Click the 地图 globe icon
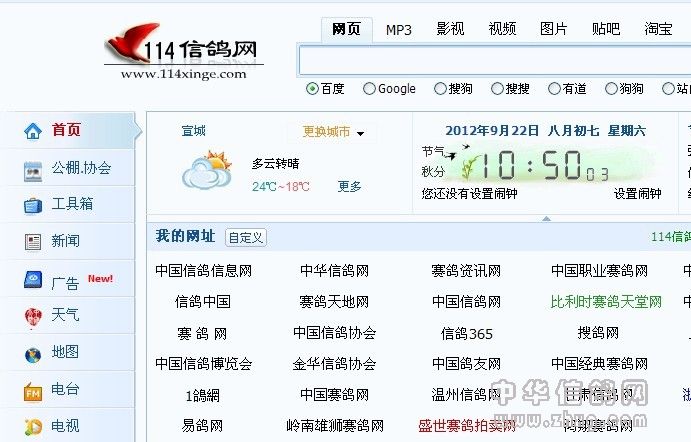Image resolution: width=691 pixels, height=442 pixels. pos(33,355)
